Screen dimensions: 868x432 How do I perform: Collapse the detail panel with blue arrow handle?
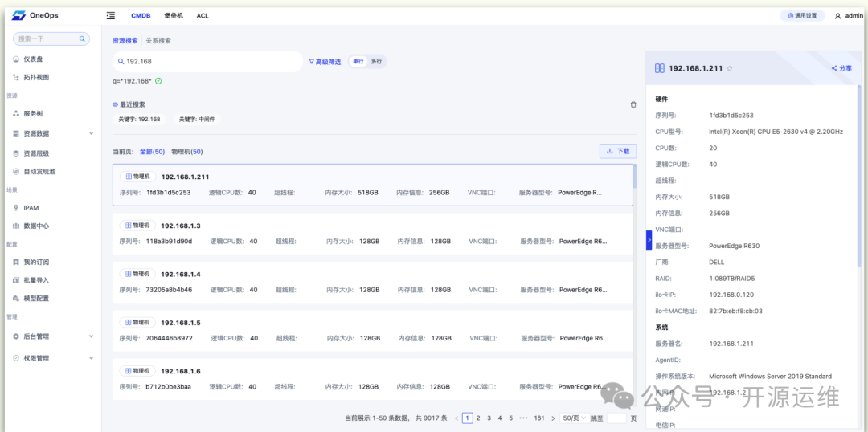[x=649, y=240]
